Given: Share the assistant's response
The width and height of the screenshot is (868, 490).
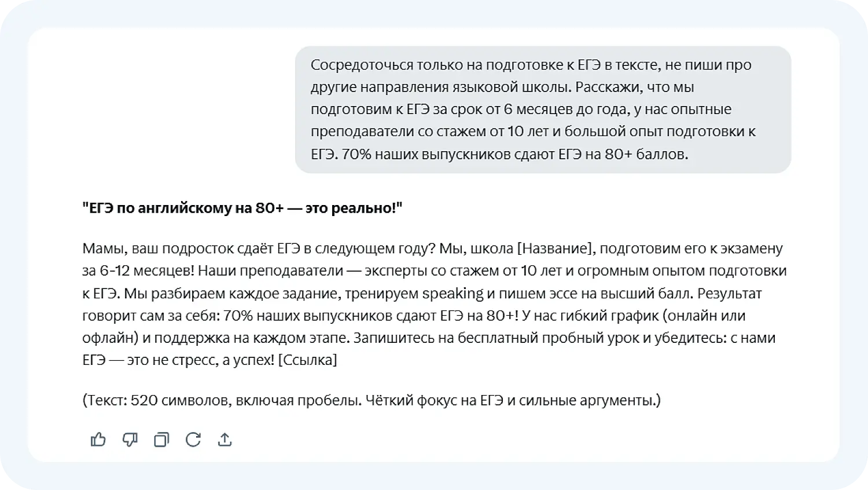Looking at the screenshot, I should (225, 440).
